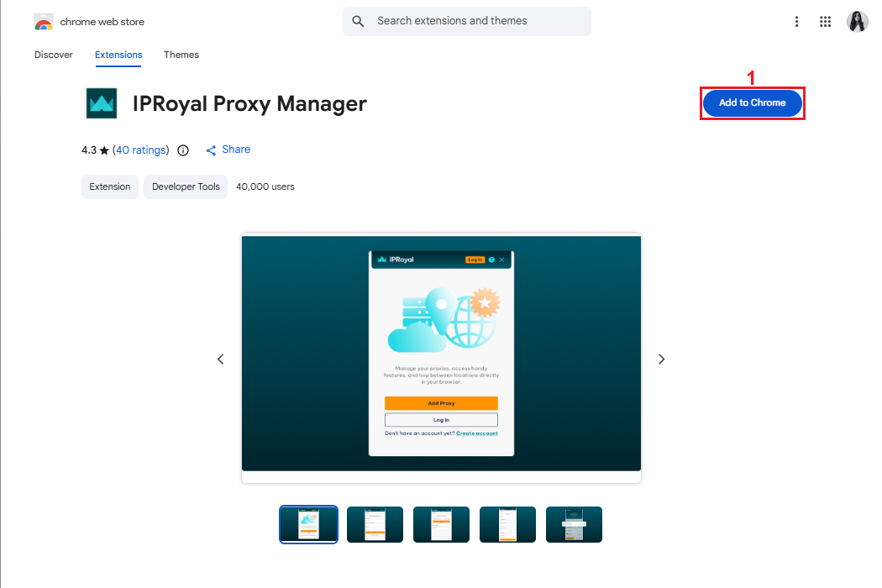The image size is (882, 588).
Task: Select the second screenshot thumbnail
Action: [x=375, y=524]
